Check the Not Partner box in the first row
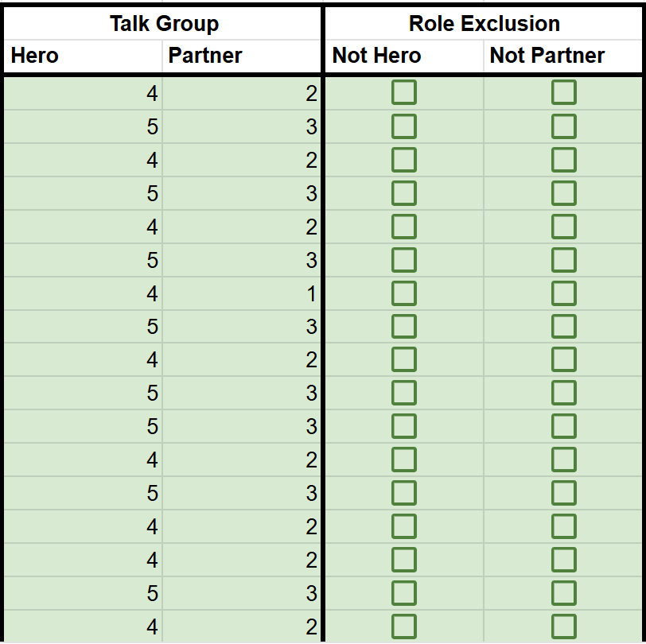This screenshot has width=646, height=644. [x=563, y=94]
